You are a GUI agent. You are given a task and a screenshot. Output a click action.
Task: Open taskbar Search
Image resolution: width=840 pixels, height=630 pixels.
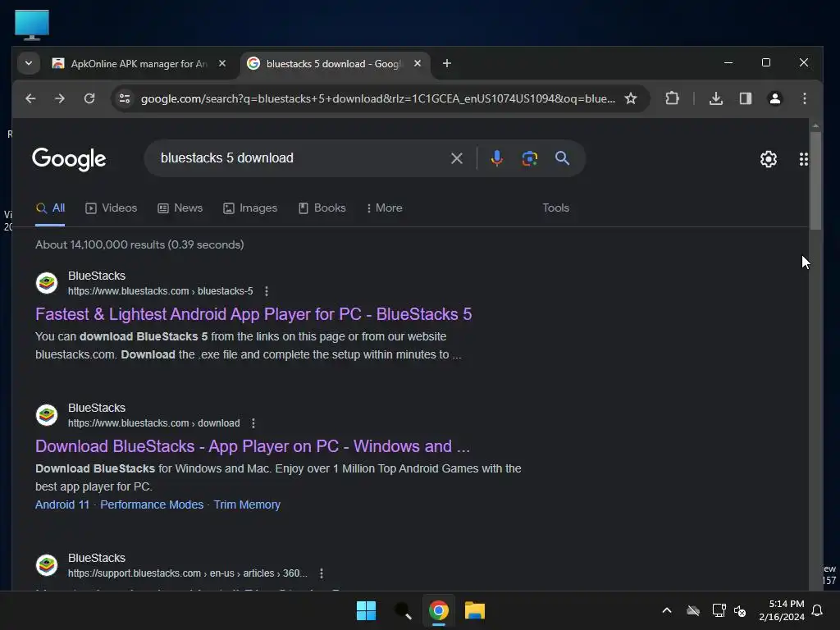pyautogui.click(x=402, y=610)
